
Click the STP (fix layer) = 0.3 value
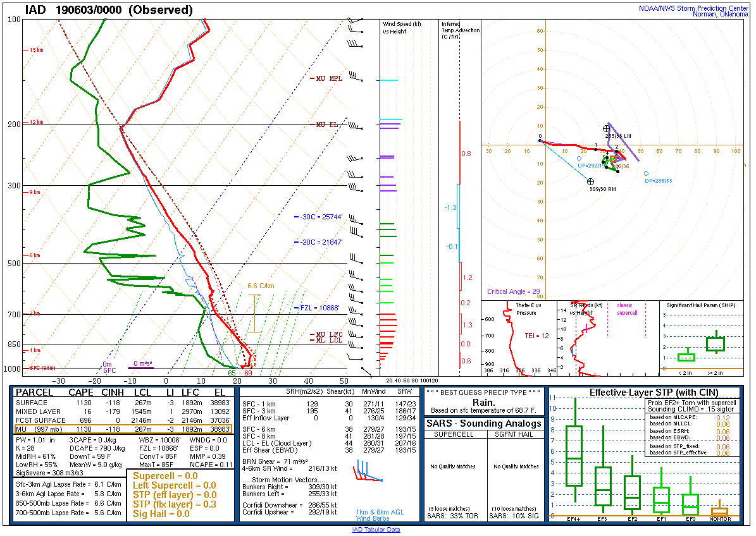tap(175, 504)
